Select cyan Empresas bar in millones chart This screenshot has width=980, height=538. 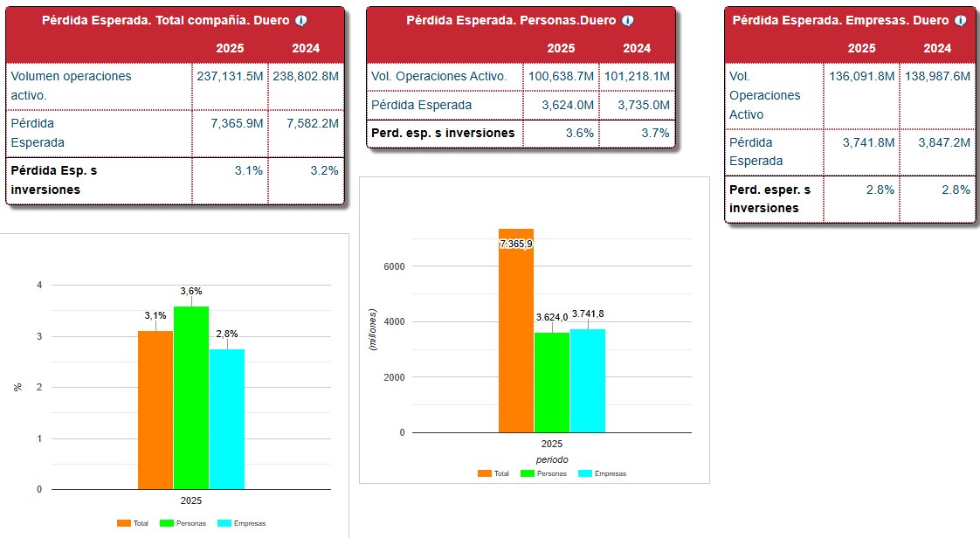click(588, 381)
